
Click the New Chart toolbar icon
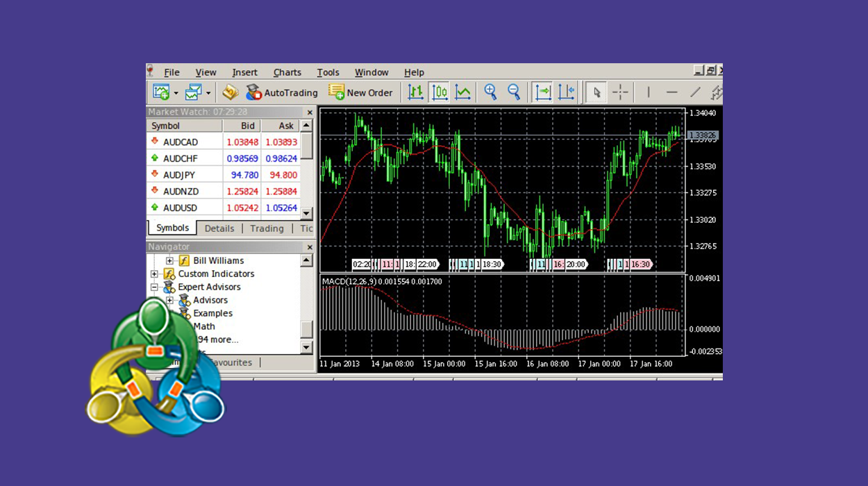161,92
